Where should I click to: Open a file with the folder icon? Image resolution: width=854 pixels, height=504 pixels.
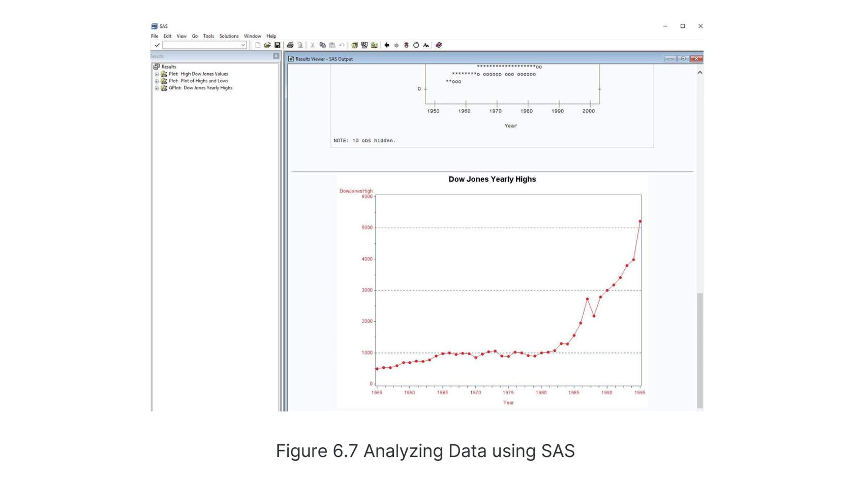(x=267, y=45)
